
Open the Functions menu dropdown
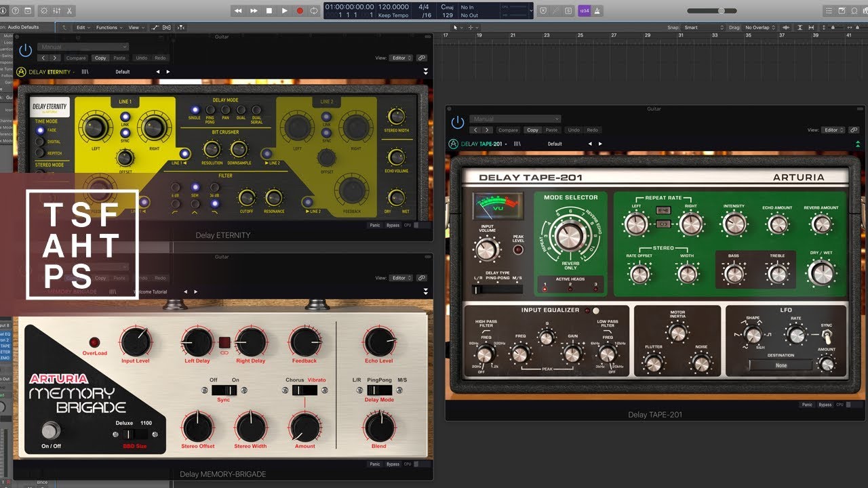coord(109,27)
